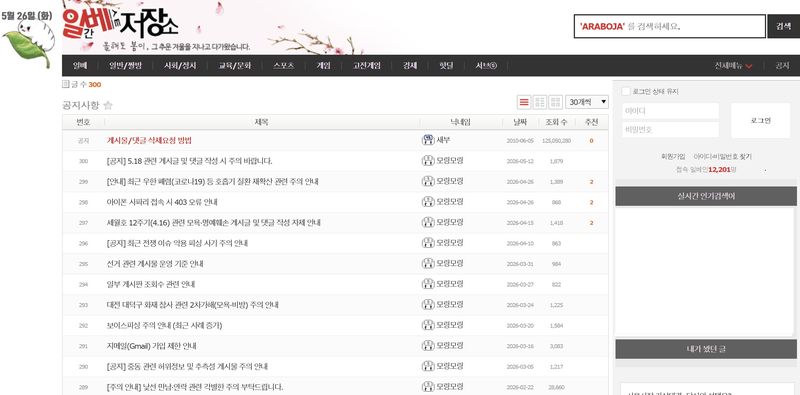The width and height of the screenshot is (800, 395).
Task: Click the 접속 일베인 12,201 counter
Action: pos(706,169)
